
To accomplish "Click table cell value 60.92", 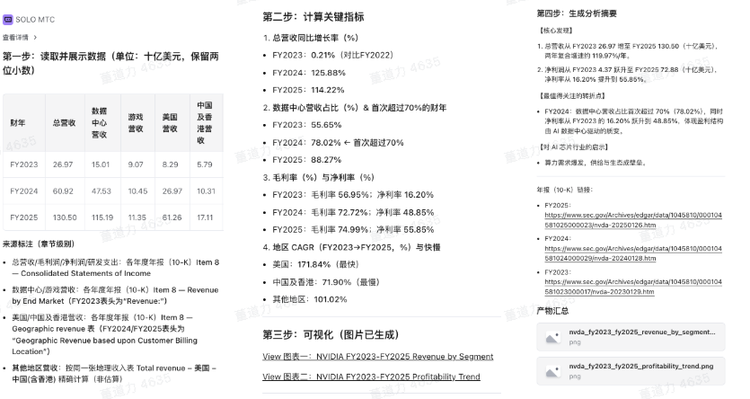I will click(x=63, y=191).
